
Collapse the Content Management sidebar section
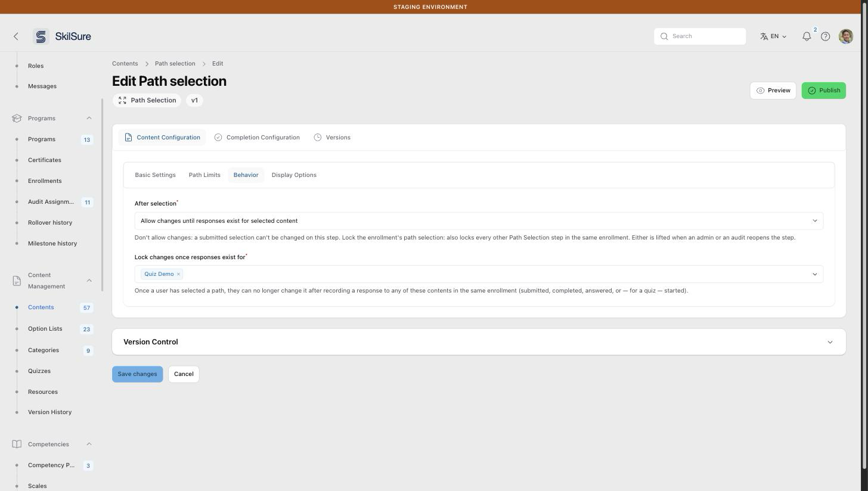click(89, 281)
